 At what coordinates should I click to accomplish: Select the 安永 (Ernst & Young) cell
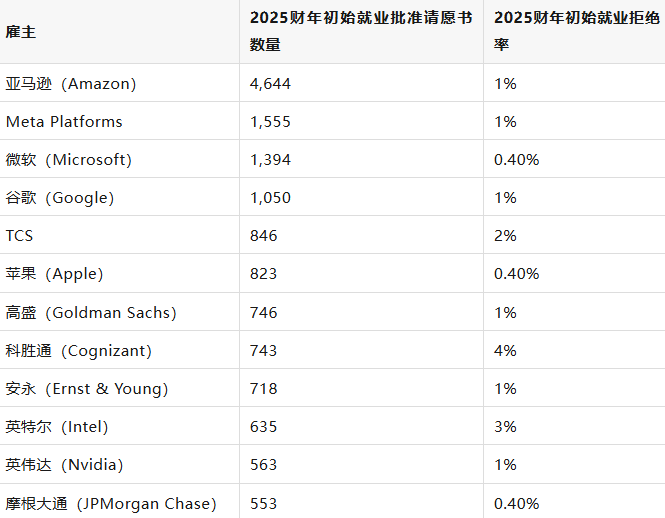[87, 389]
